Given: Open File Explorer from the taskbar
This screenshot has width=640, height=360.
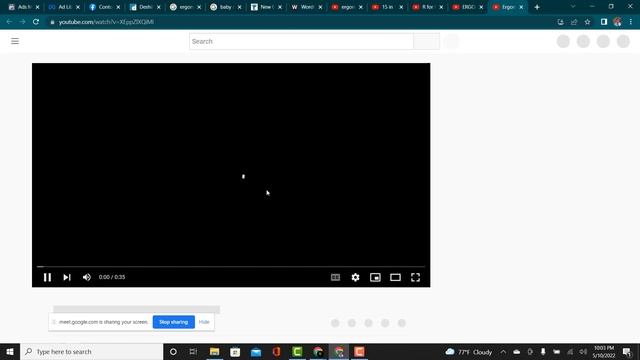Looking at the screenshot, I should click(x=214, y=351).
